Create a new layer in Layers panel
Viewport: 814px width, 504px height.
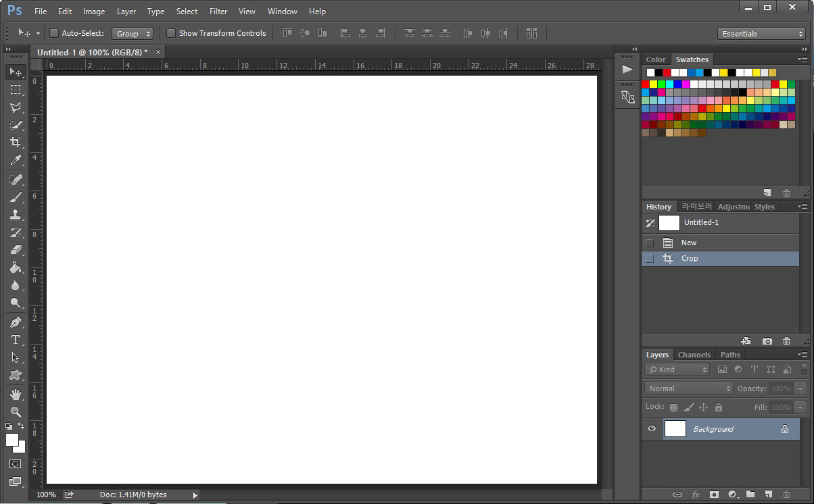coord(769,495)
